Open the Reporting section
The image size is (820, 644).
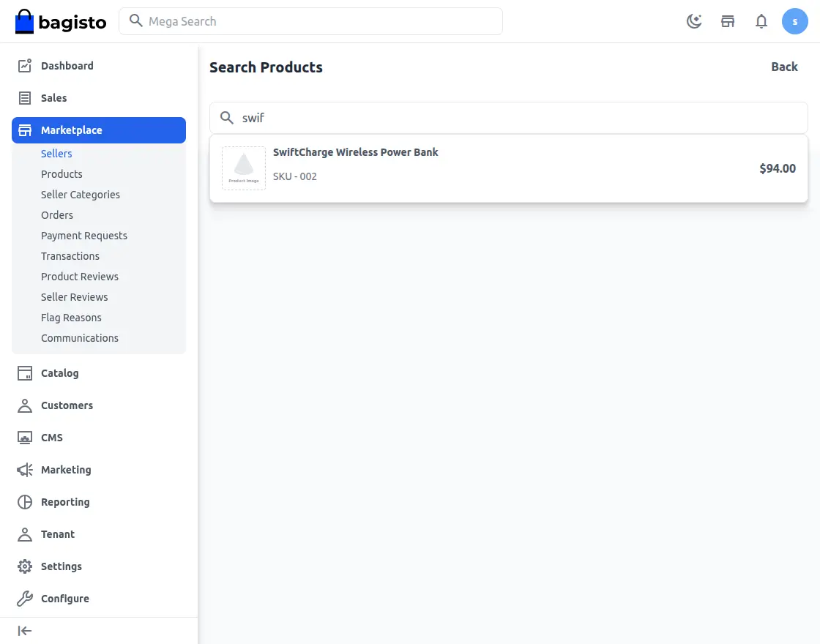point(65,502)
